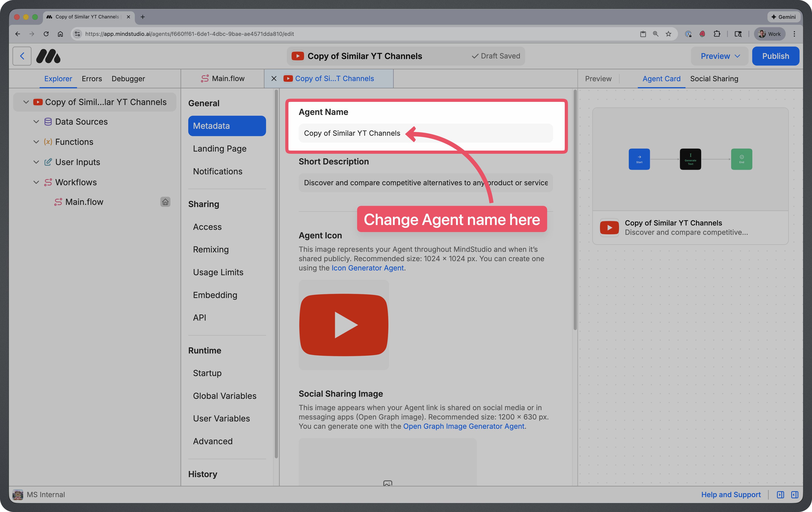Image resolution: width=812 pixels, height=512 pixels.
Task: Click the browser extensions puzzle icon
Action: (717, 34)
